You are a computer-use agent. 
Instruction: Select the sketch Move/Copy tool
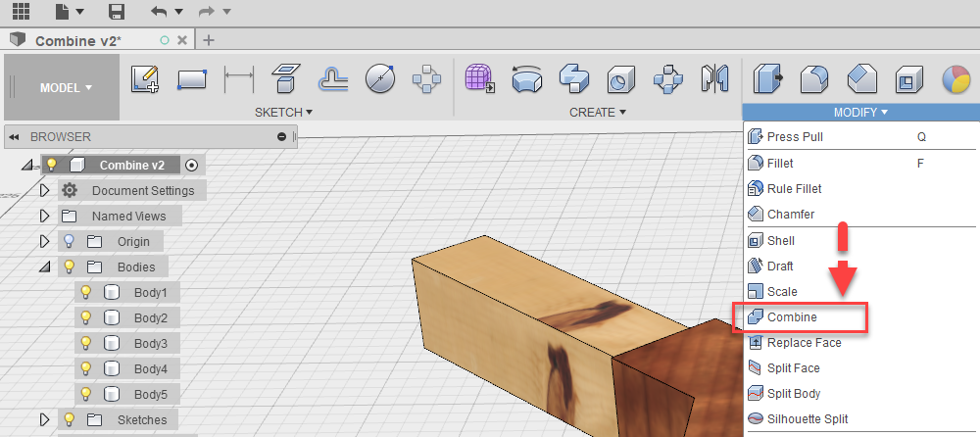point(427,80)
